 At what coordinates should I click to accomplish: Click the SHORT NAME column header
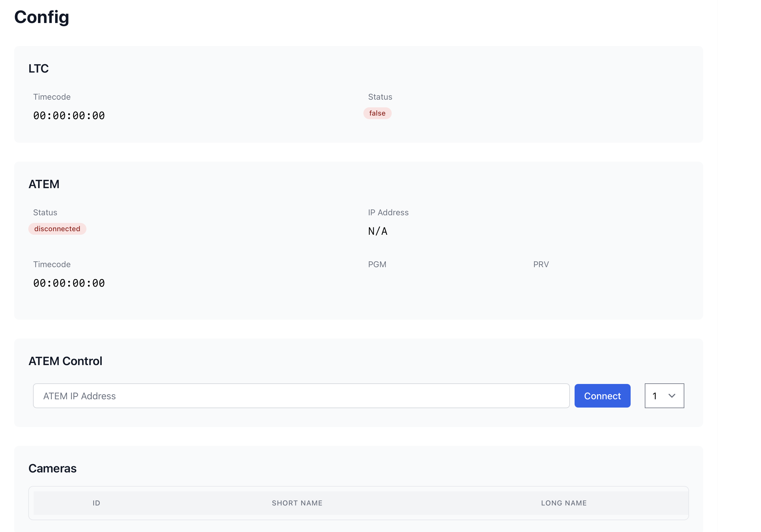[x=297, y=503]
